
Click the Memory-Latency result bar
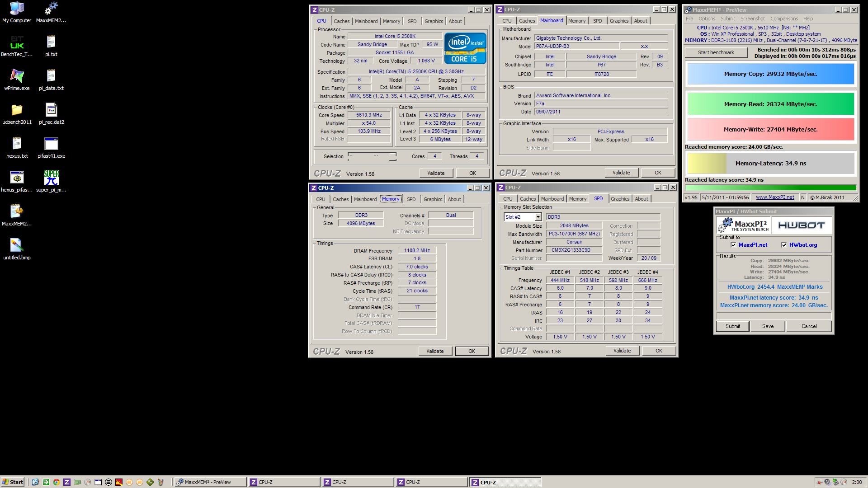[x=770, y=164]
